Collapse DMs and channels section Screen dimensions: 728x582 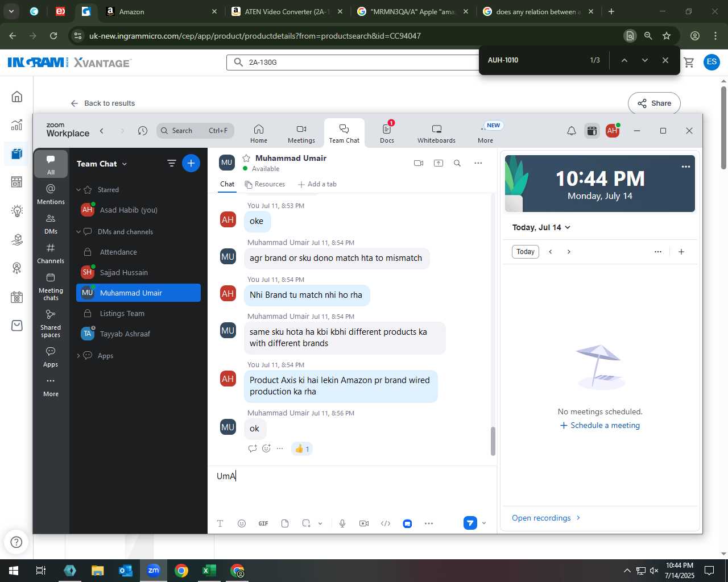[x=78, y=232]
